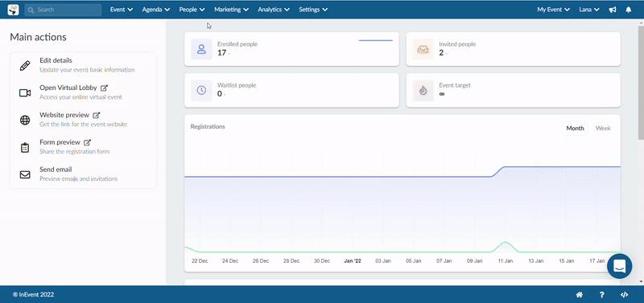Screen dimensions: 644x303
Task: Open the Event menu
Action: (122, 10)
